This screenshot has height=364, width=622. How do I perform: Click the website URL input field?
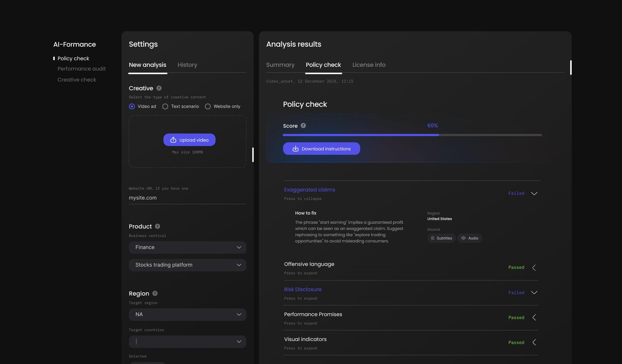pyautogui.click(x=187, y=198)
